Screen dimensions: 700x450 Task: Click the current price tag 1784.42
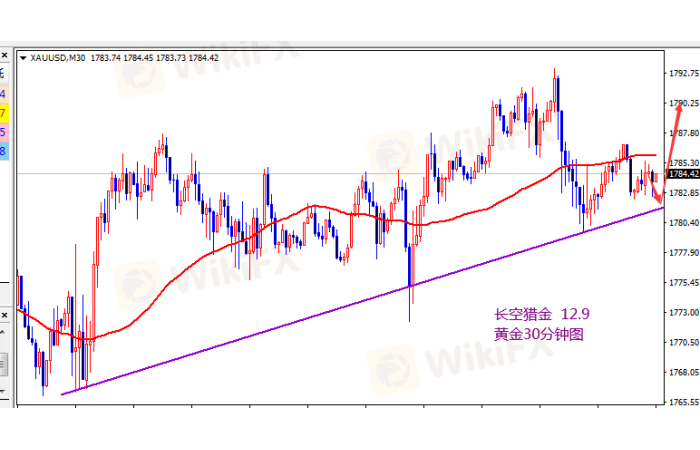click(x=682, y=174)
